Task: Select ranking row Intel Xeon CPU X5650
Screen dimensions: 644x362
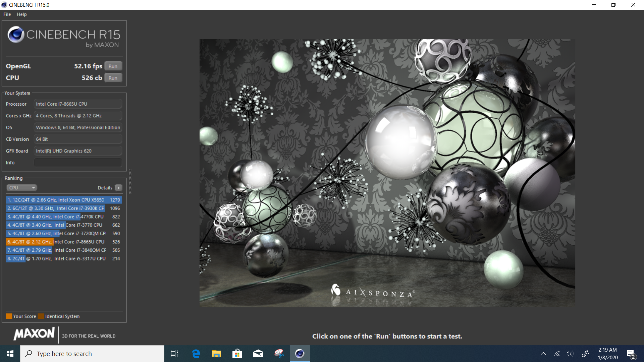Action: [x=64, y=200]
